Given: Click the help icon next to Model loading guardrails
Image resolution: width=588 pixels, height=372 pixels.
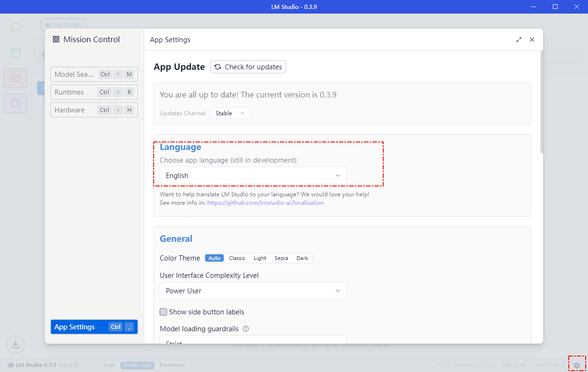Looking at the screenshot, I should (246, 329).
